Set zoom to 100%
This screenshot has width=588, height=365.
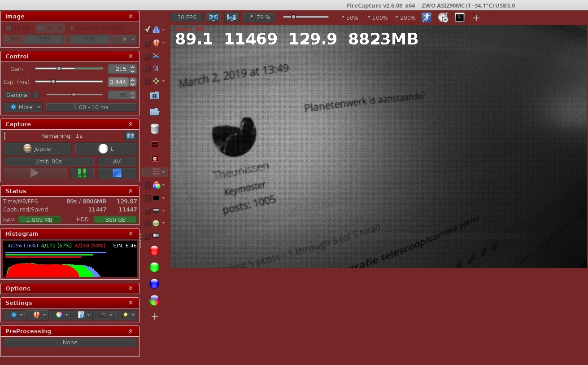377,18
